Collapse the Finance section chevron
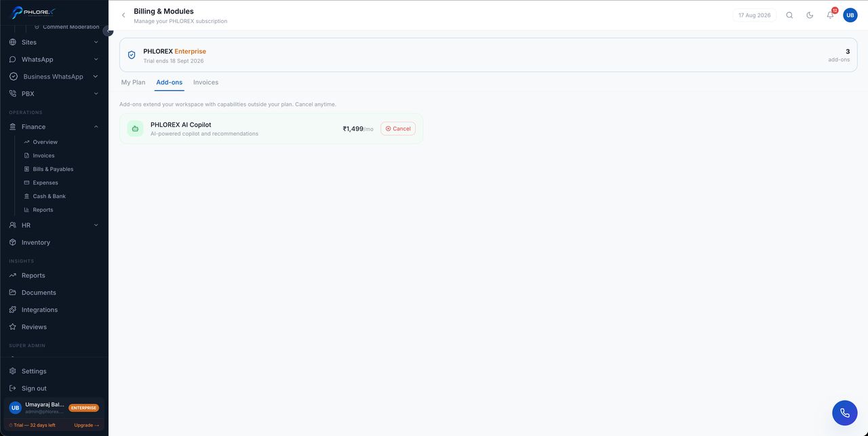The width and height of the screenshot is (868, 436). pos(96,127)
